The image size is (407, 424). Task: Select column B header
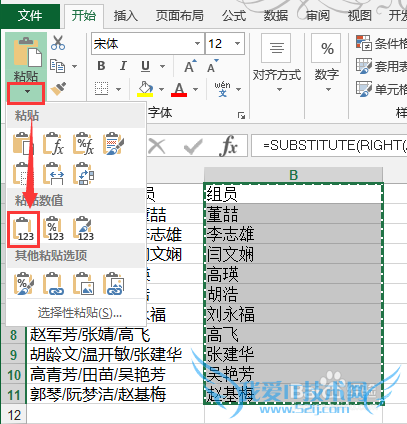point(293,175)
